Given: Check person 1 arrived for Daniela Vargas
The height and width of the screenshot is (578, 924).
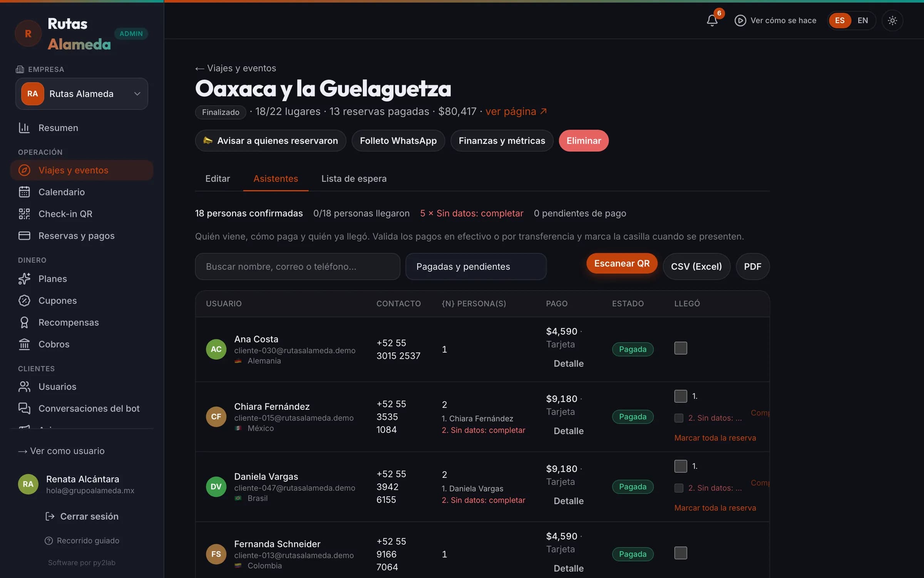Looking at the screenshot, I should click(x=680, y=466).
